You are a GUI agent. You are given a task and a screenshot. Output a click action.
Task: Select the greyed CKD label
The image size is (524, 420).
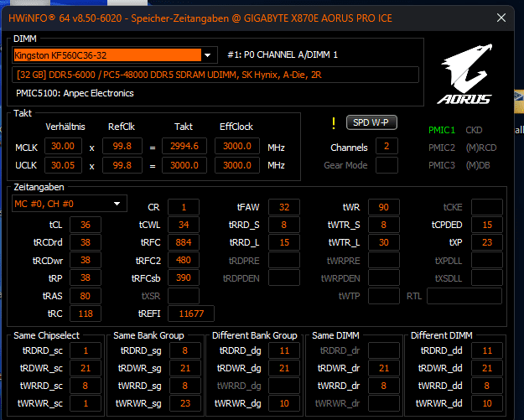point(474,130)
